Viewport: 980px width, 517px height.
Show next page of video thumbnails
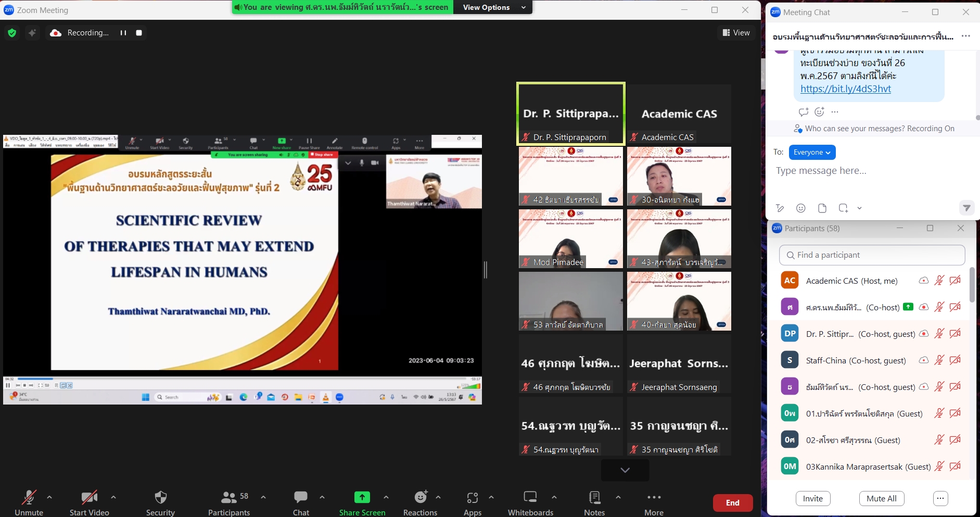point(625,470)
